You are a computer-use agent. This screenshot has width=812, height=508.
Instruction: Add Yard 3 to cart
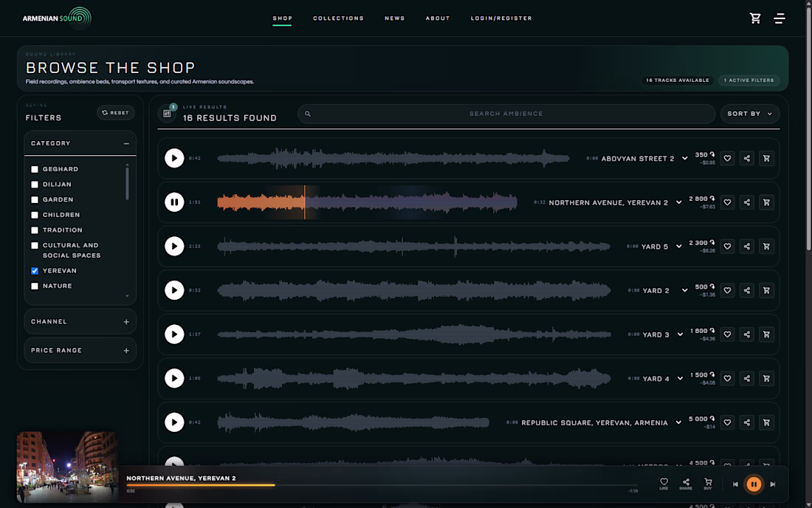(x=766, y=334)
